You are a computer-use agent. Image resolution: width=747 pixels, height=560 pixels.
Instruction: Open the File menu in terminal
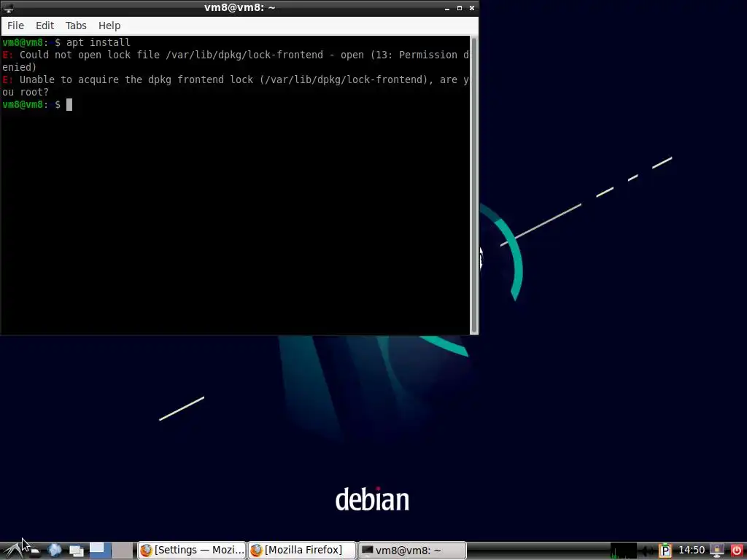[x=15, y=26]
